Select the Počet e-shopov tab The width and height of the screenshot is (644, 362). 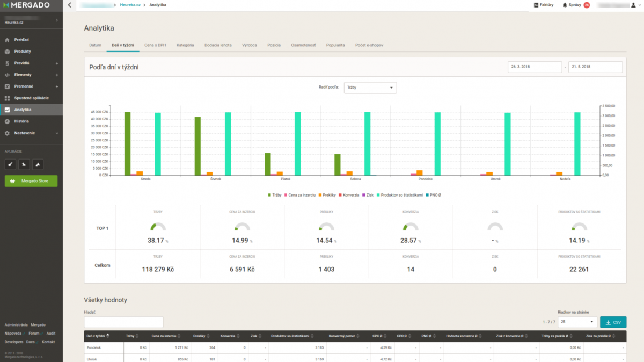point(369,45)
